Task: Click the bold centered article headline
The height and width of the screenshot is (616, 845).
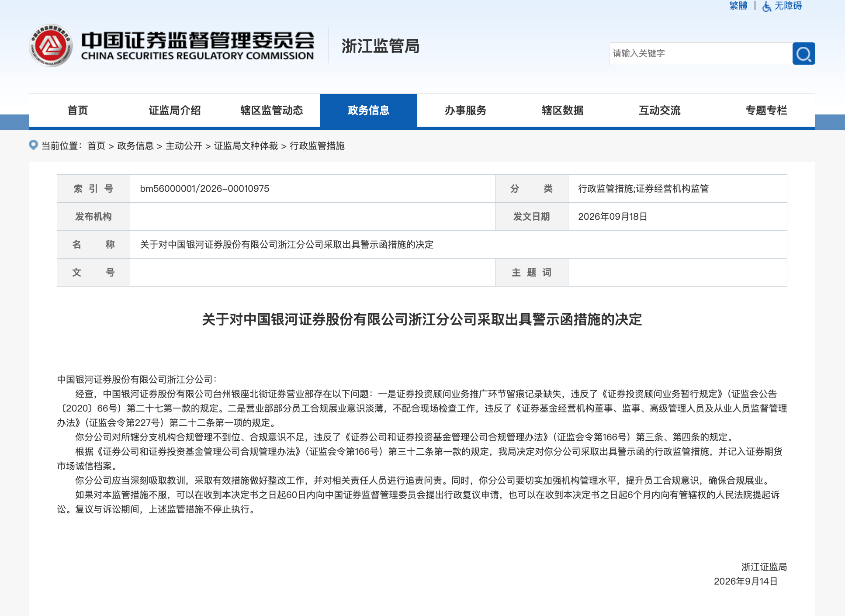Action: 422,319
